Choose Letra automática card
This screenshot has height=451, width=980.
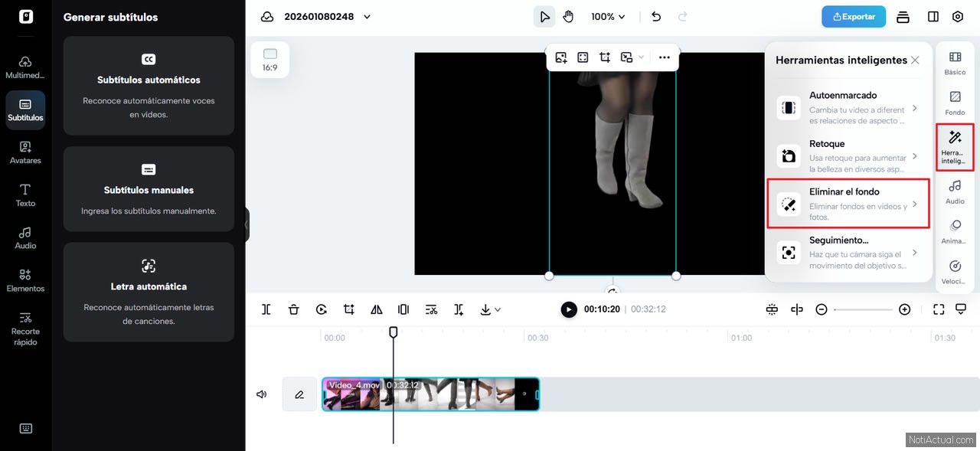[149, 292]
